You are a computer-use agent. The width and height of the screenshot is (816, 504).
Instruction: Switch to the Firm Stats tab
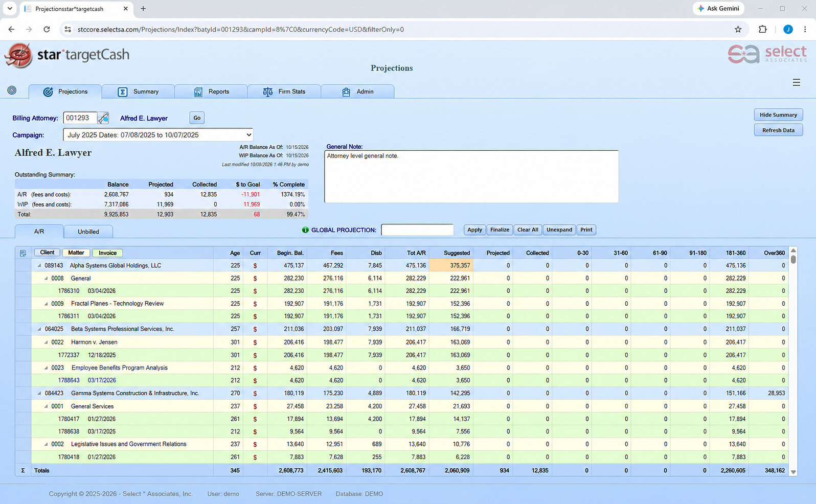[x=284, y=91]
